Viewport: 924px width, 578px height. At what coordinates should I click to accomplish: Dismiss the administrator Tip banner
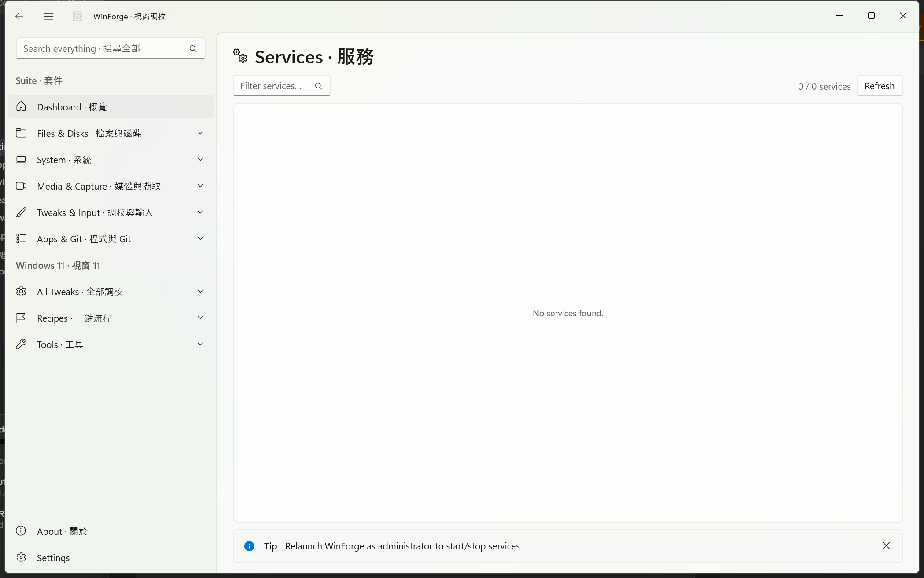pyautogui.click(x=886, y=545)
